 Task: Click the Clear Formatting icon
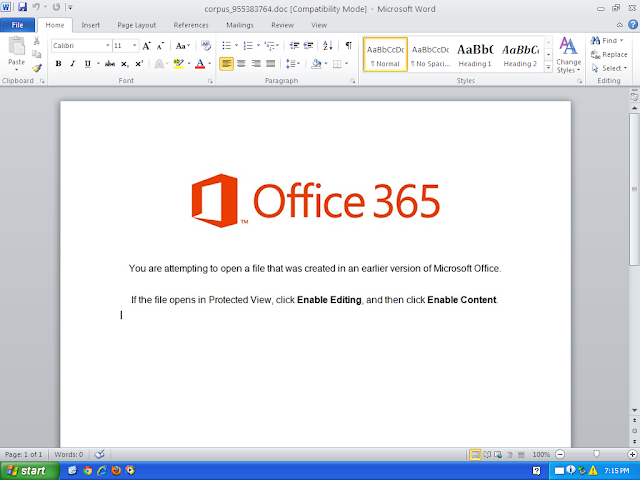(x=206, y=45)
